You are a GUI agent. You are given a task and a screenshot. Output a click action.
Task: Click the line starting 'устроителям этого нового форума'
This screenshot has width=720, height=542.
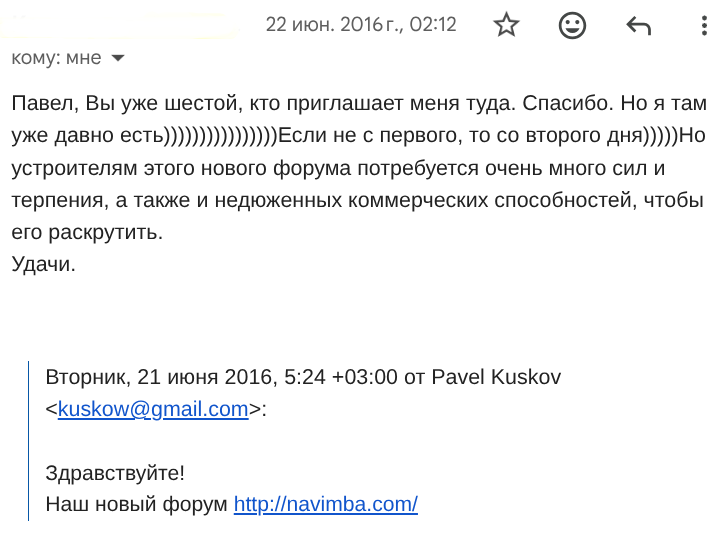338,168
